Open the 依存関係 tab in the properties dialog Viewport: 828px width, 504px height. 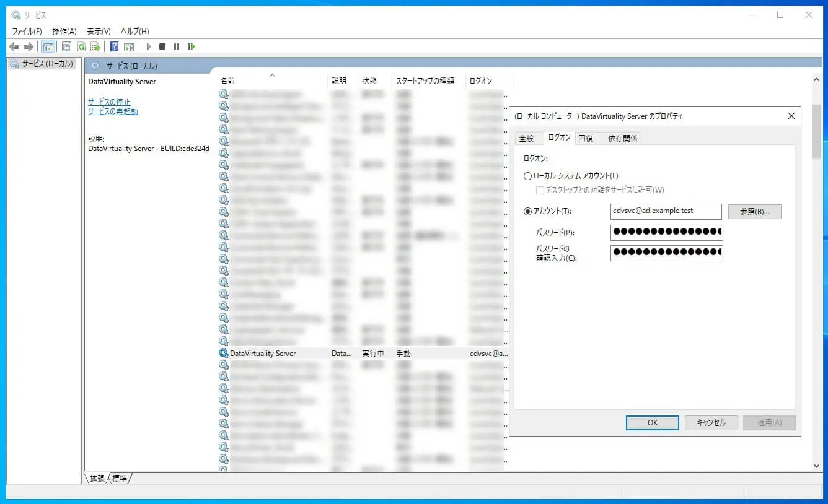point(623,138)
